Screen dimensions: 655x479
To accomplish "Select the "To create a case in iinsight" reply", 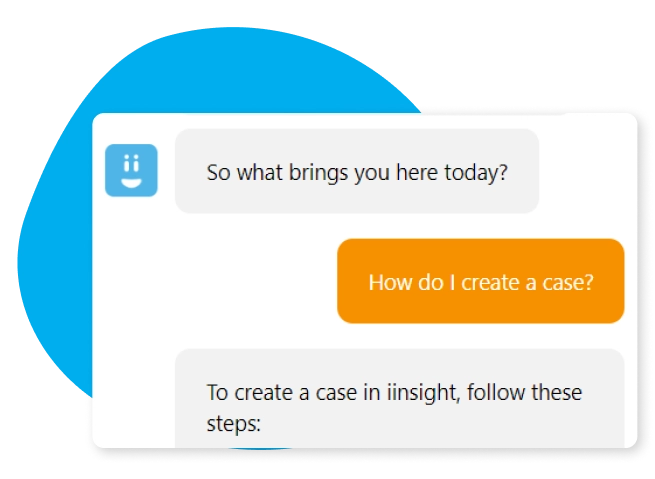I will click(399, 398).
